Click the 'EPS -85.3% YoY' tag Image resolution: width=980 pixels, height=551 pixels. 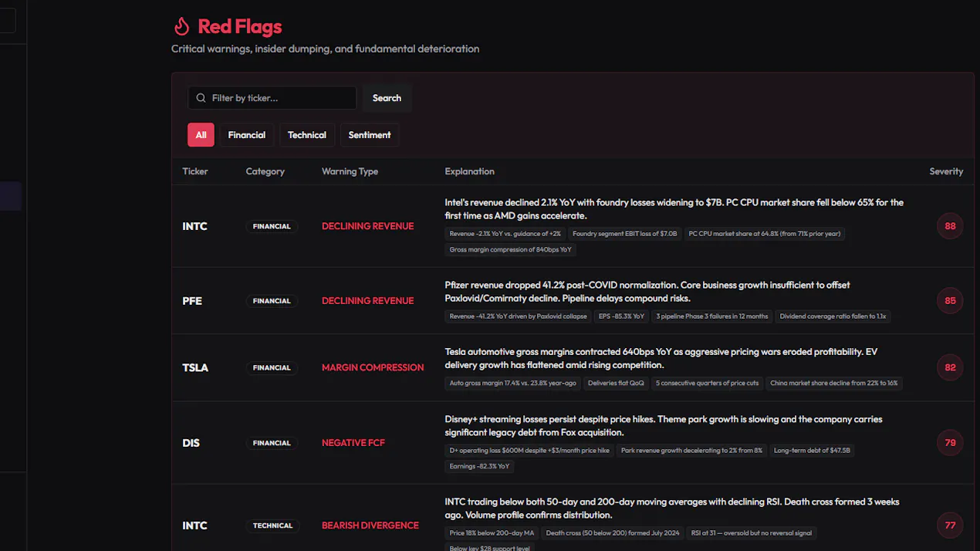point(621,316)
